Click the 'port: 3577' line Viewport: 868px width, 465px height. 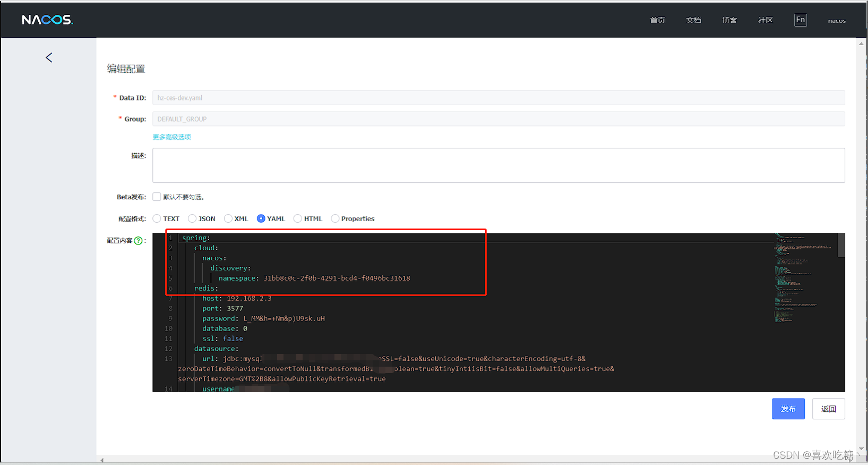[x=222, y=309]
